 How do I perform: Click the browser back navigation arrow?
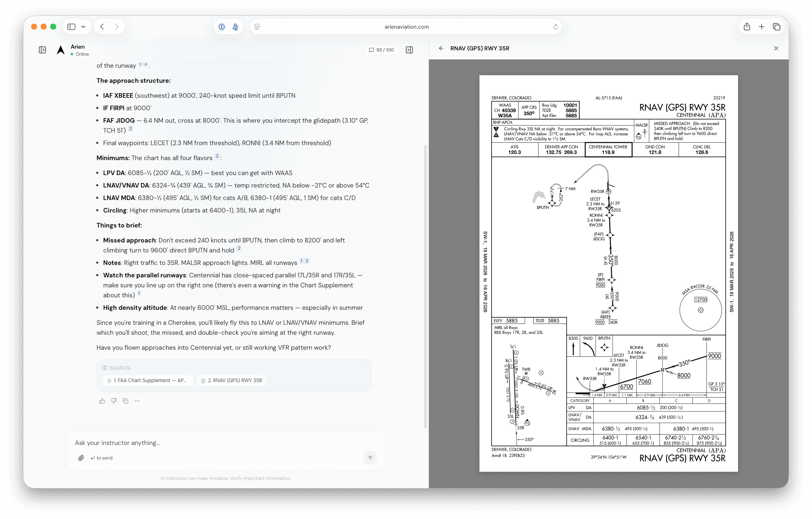102,26
